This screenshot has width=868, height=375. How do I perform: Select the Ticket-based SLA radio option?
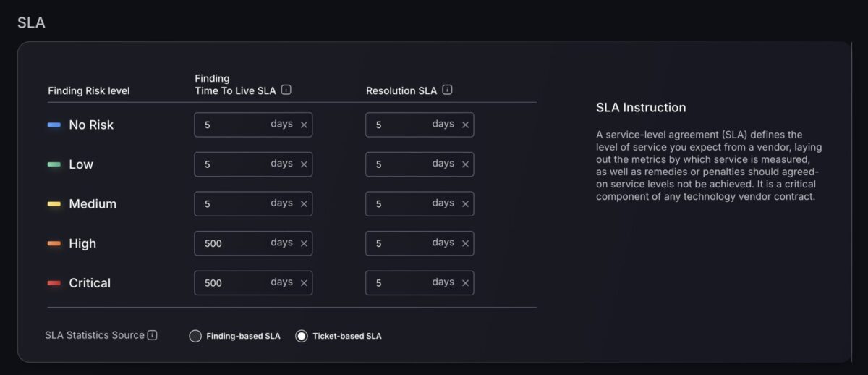pos(302,336)
